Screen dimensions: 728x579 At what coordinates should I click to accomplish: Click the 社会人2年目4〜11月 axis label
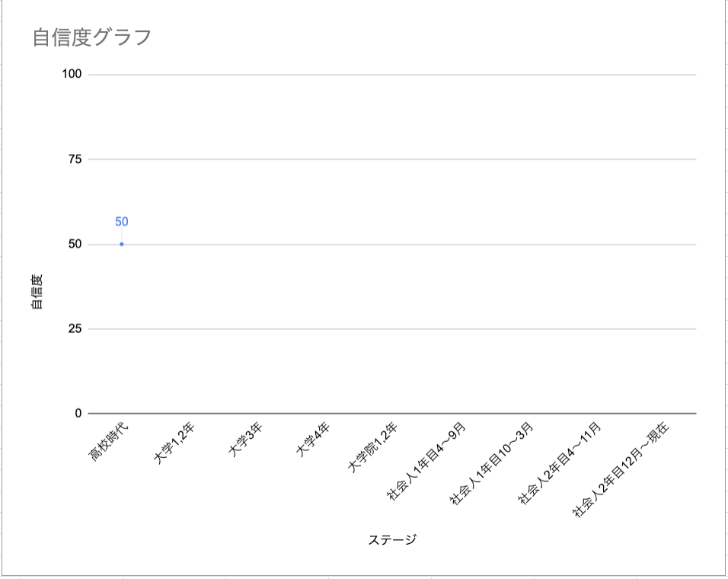560,463
